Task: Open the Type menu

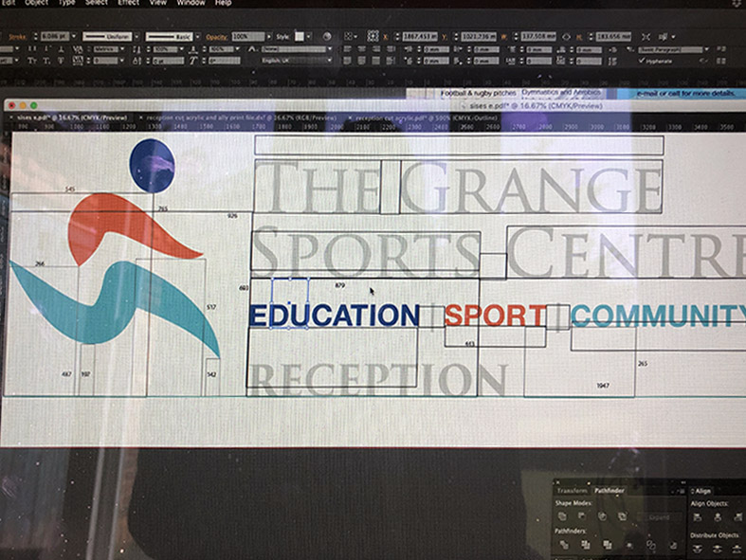Action: point(67,3)
